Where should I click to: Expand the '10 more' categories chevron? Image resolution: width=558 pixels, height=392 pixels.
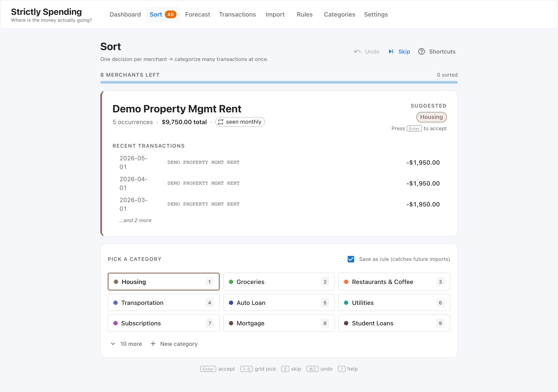coord(113,344)
